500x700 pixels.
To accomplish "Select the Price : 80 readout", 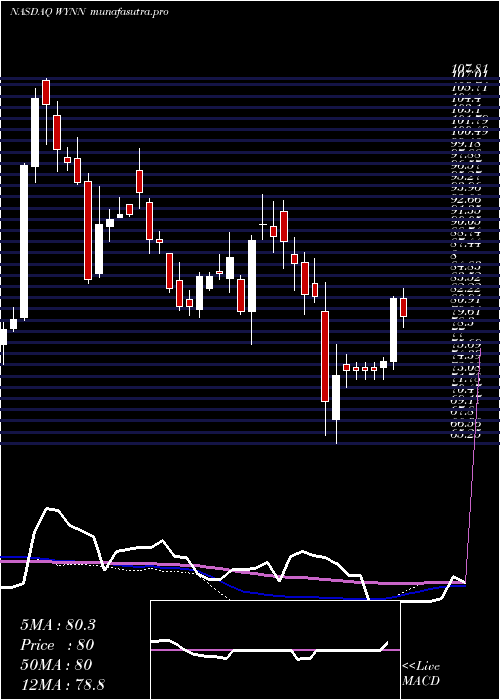I will [57, 645].
